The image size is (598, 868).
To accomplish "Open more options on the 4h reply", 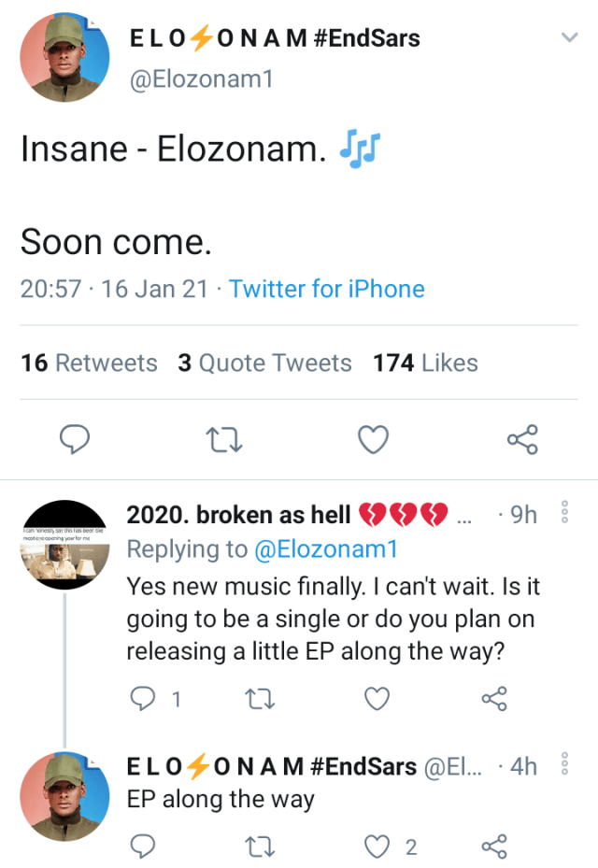I will [x=562, y=765].
